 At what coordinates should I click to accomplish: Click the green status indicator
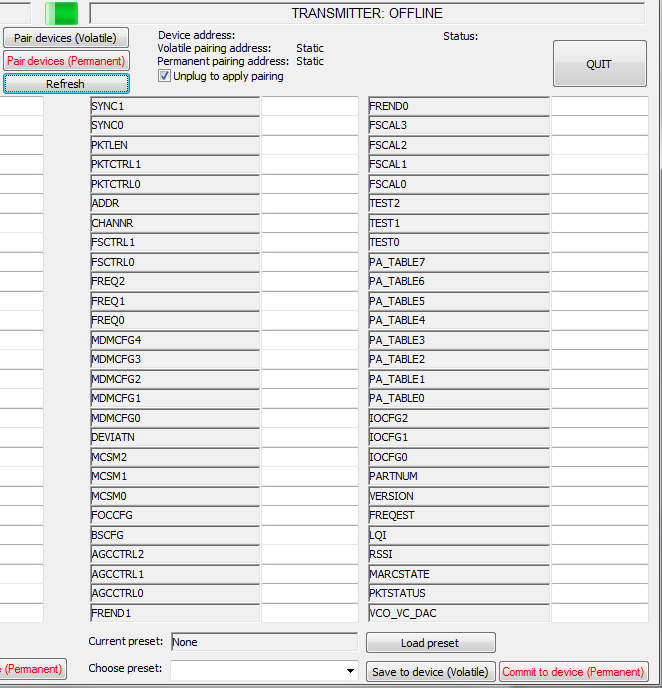pos(62,13)
